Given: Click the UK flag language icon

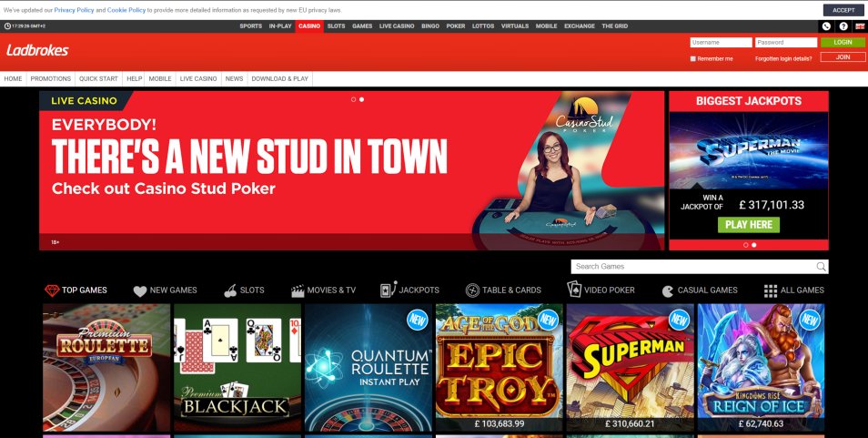Looking at the screenshot, I should (860, 26).
